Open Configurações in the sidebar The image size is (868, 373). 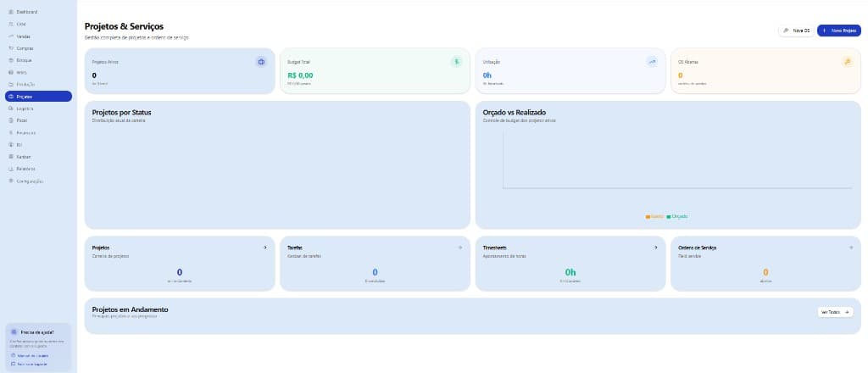point(38,181)
